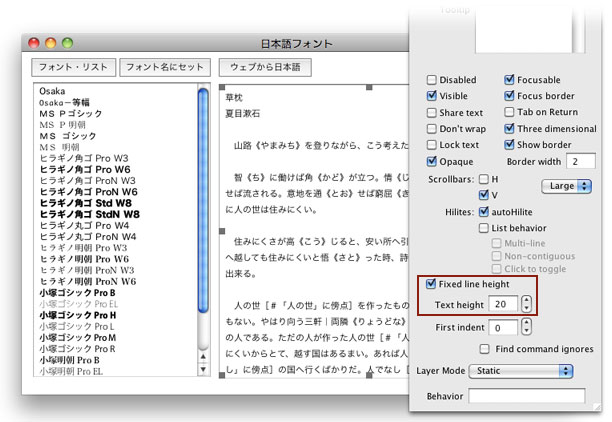
Task: Uncheck Fixed line height
Action: pyautogui.click(x=431, y=284)
